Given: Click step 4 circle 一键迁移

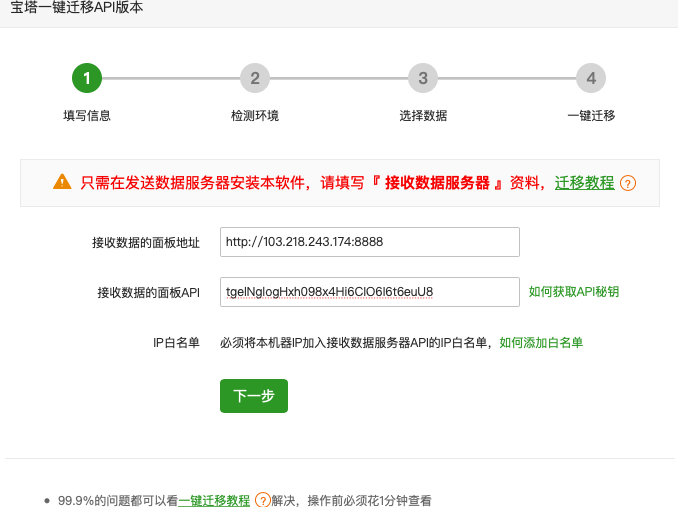Looking at the screenshot, I should [591, 78].
